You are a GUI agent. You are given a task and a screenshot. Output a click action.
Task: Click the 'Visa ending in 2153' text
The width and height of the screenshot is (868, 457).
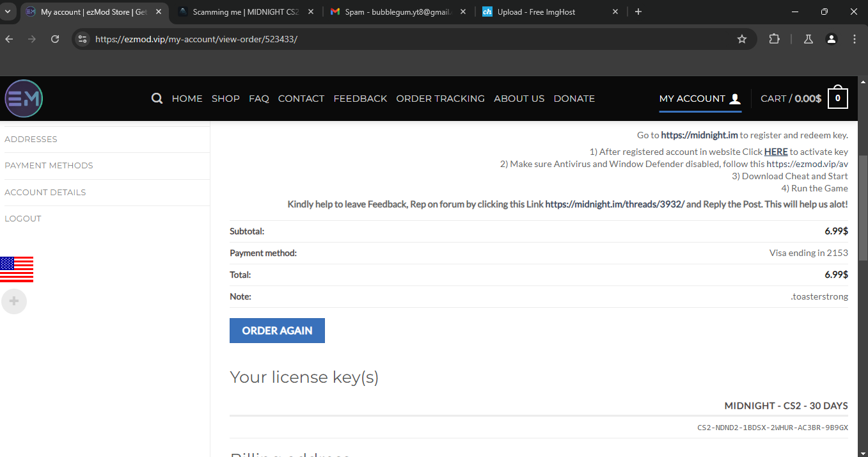point(809,253)
